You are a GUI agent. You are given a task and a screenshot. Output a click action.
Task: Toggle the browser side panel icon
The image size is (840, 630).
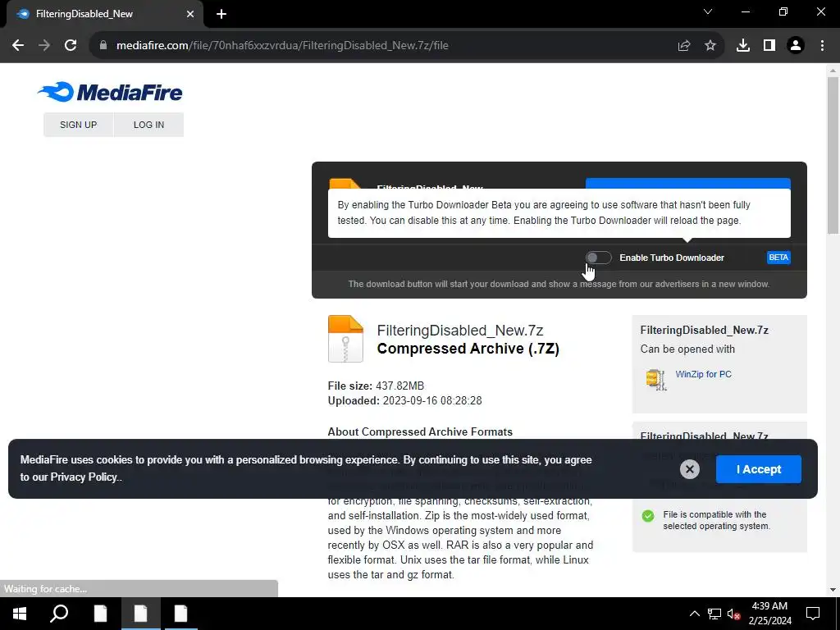coord(769,46)
